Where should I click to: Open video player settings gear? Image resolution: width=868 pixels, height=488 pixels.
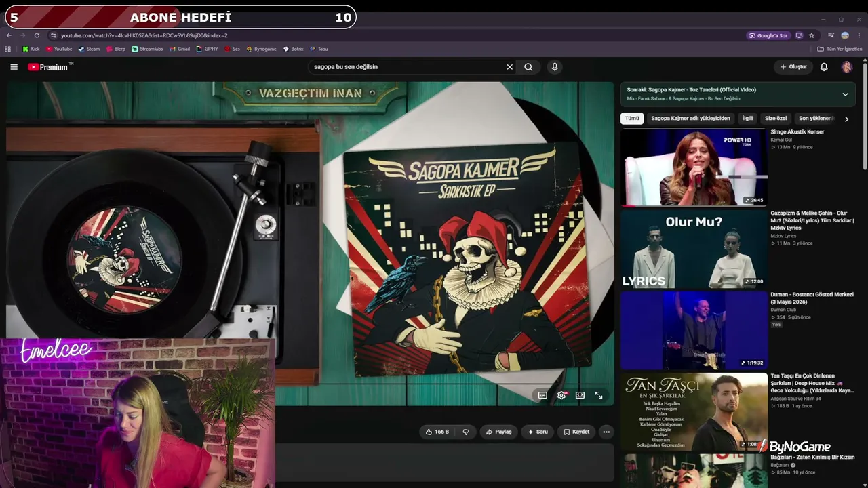pyautogui.click(x=561, y=395)
